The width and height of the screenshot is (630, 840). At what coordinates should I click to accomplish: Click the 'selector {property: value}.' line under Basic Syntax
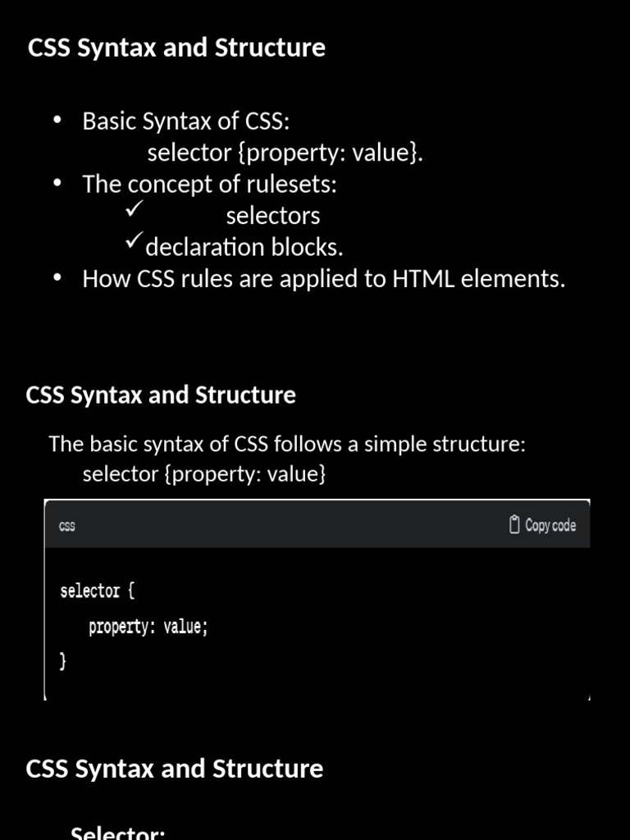[x=285, y=153]
